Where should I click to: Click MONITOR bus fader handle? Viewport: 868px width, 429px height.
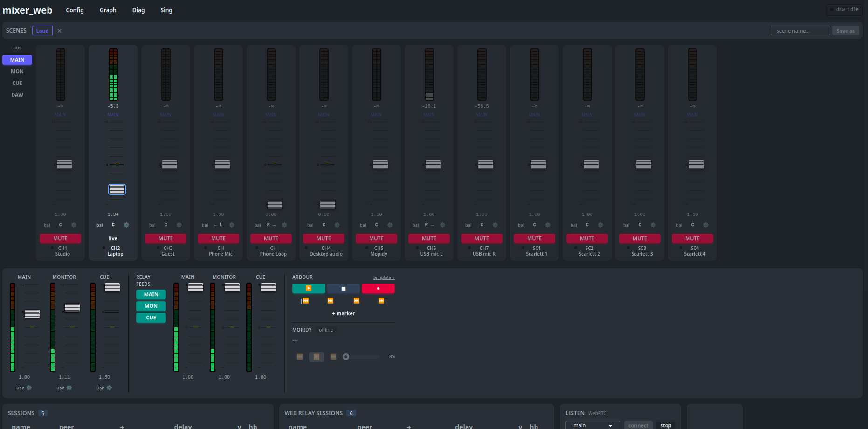(72, 307)
